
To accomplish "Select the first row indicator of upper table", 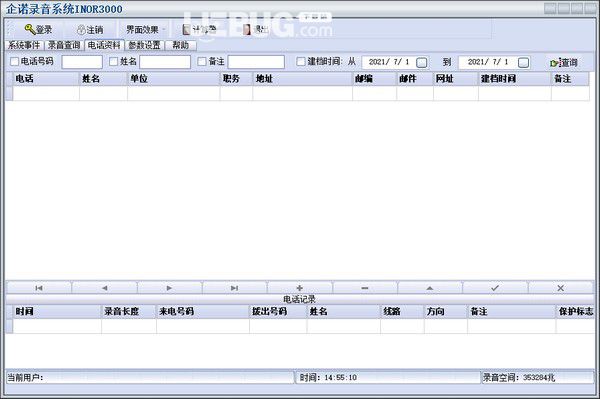I will (x=9, y=94).
